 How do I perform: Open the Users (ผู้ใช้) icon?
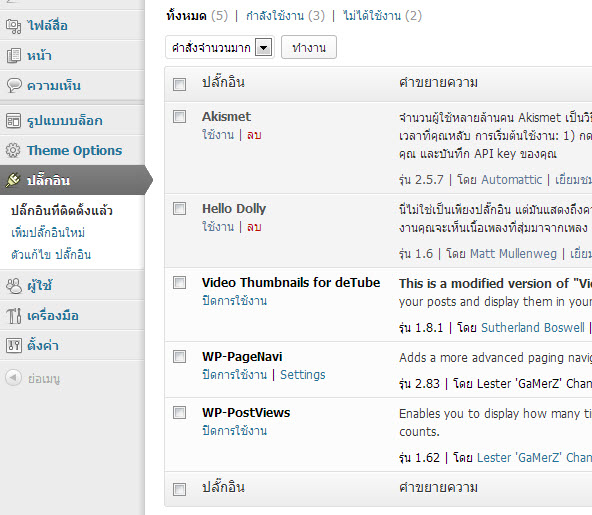point(14,286)
